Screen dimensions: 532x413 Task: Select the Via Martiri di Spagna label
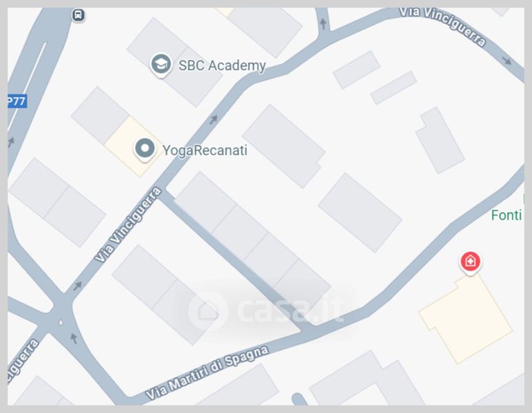click(207, 372)
